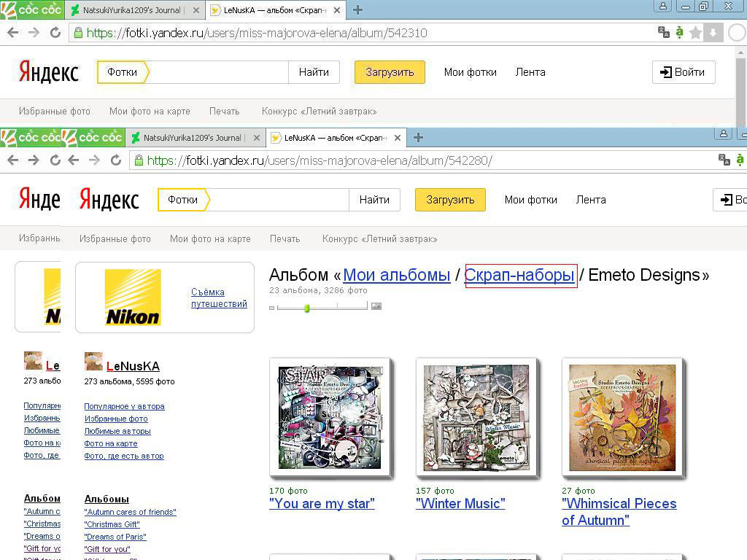The image size is (747, 560).
Task: Open "Autumn cares of friends" album link
Action: point(130,512)
